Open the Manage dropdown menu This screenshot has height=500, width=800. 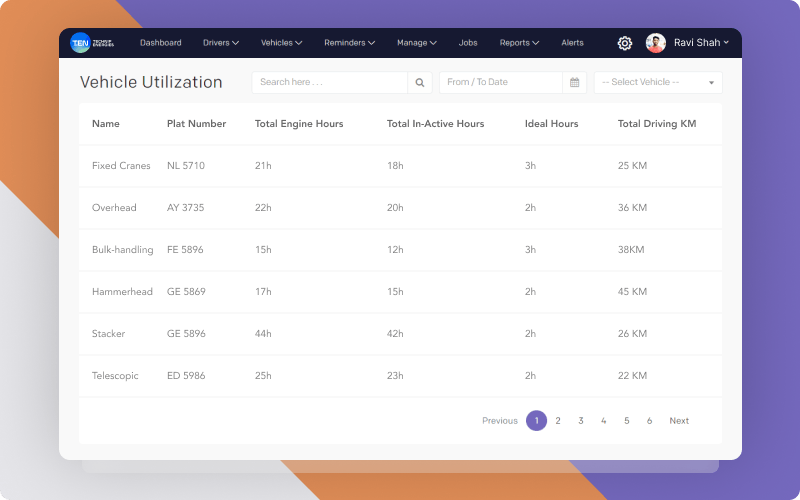[x=417, y=43]
